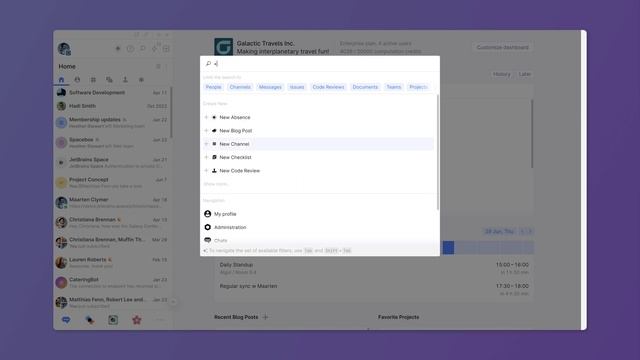Open the Lauren Roberts chat
The width and height of the screenshot is (640, 360).
tap(112, 262)
